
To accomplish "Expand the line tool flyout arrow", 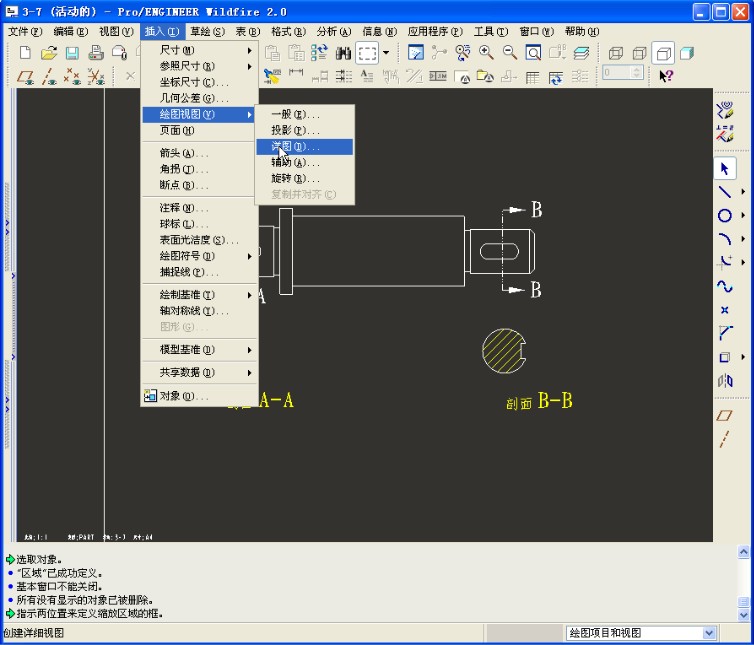I will pyautogui.click(x=743, y=192).
